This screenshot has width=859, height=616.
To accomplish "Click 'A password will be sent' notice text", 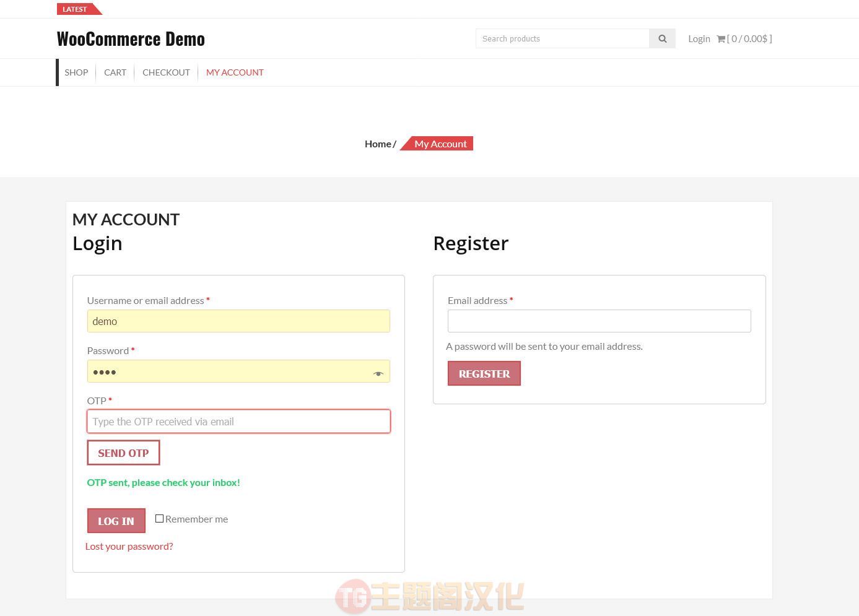I will 544,346.
